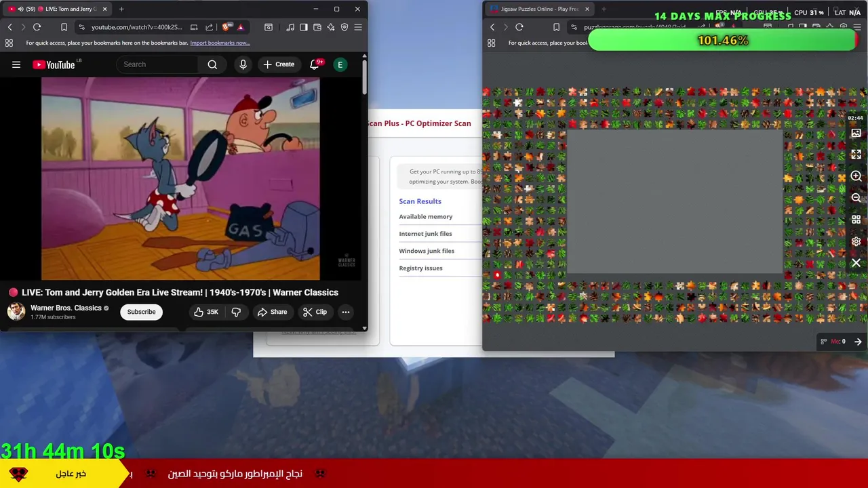Screen dimensions: 868x488
Task: Bookmark the YouTube page
Action: (x=64, y=27)
